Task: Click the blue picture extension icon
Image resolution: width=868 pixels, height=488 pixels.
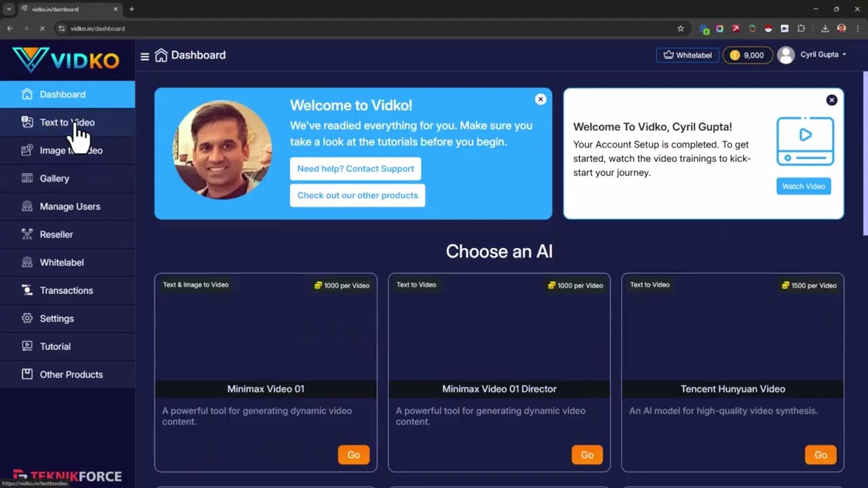Action: tap(785, 28)
